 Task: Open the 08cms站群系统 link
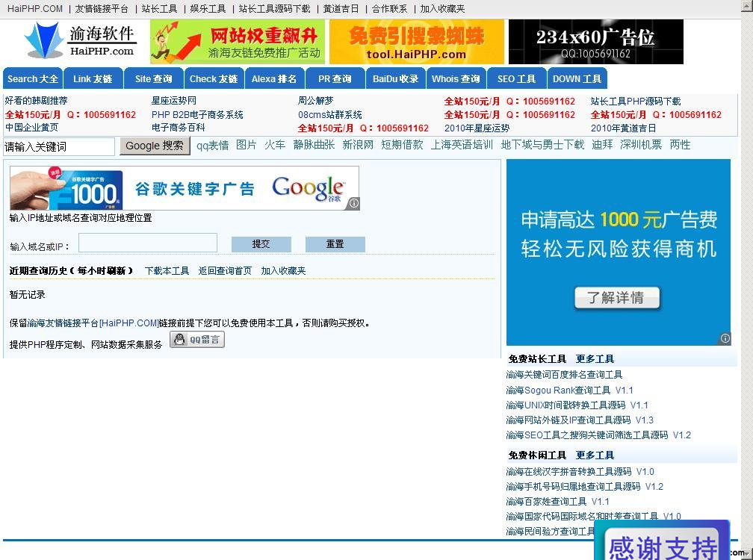330,115
